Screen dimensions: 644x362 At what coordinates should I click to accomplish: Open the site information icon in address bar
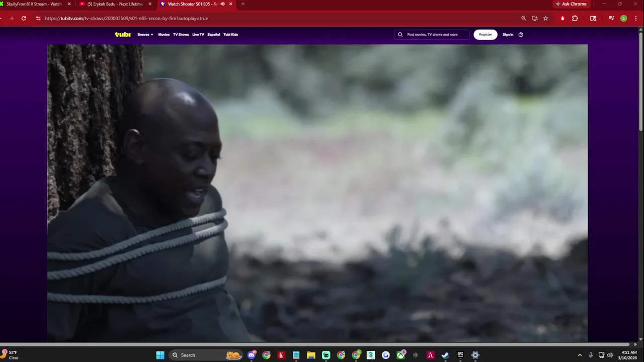[x=38, y=18]
